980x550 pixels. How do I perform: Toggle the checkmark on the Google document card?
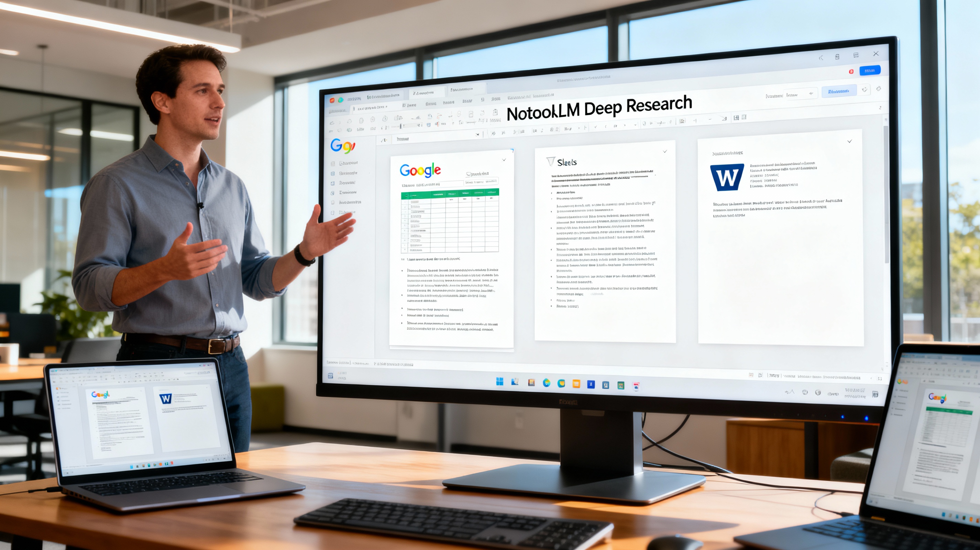(x=504, y=160)
